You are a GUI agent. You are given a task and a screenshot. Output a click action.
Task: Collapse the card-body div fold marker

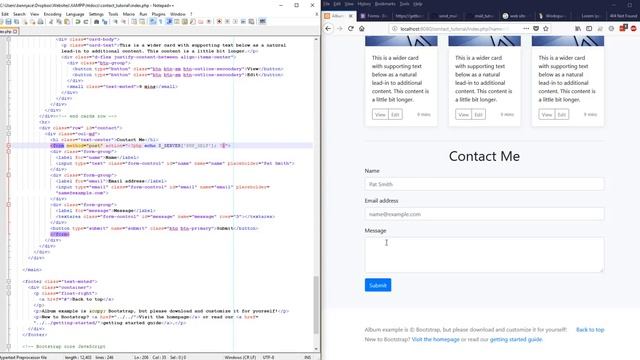9,39
